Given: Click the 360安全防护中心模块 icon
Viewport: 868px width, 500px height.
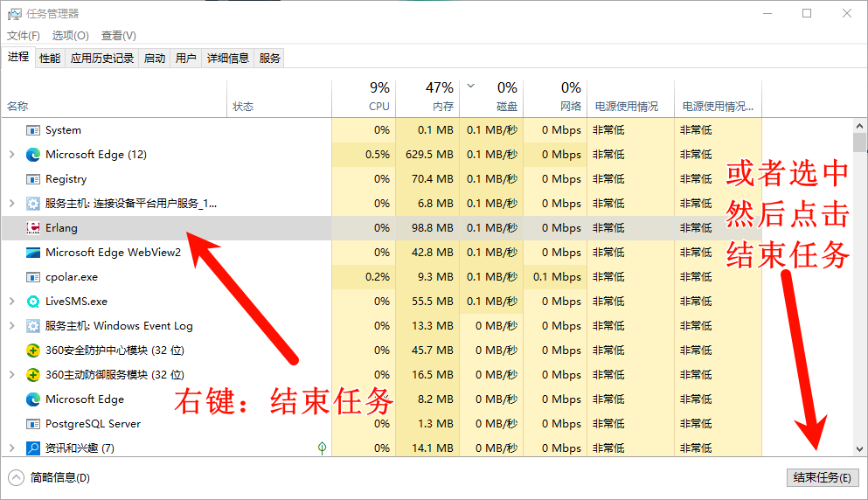Looking at the screenshot, I should pyautogui.click(x=33, y=351).
